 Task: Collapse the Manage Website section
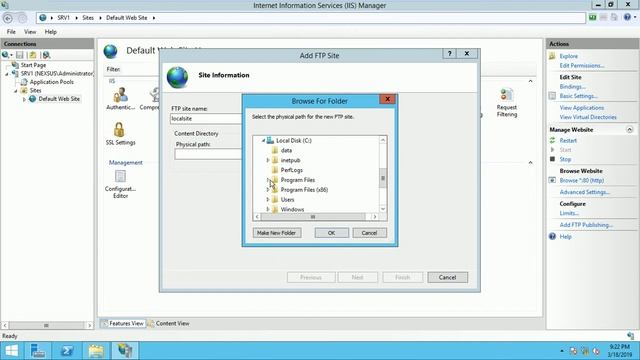[x=629, y=130]
